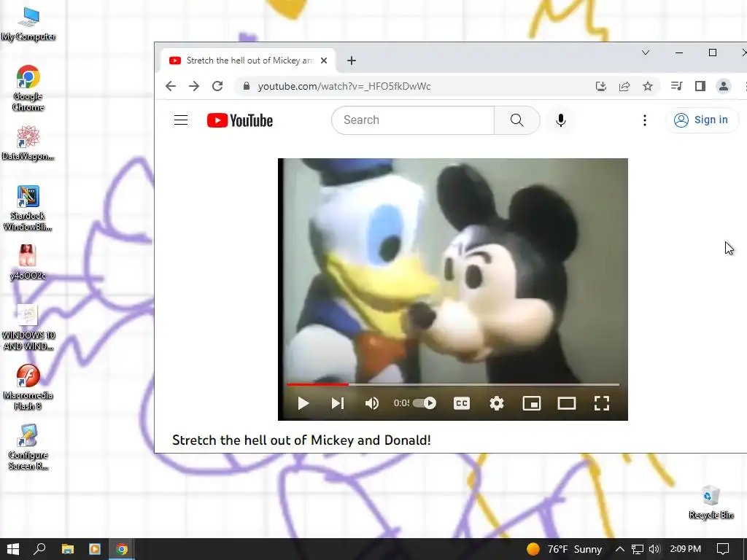The width and height of the screenshot is (747, 560).
Task: Play the YouTube video
Action: 303,403
